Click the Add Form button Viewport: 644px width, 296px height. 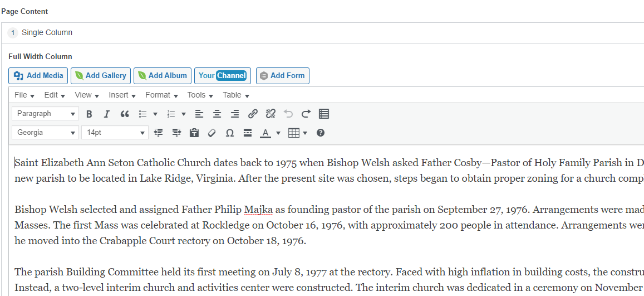tap(282, 76)
